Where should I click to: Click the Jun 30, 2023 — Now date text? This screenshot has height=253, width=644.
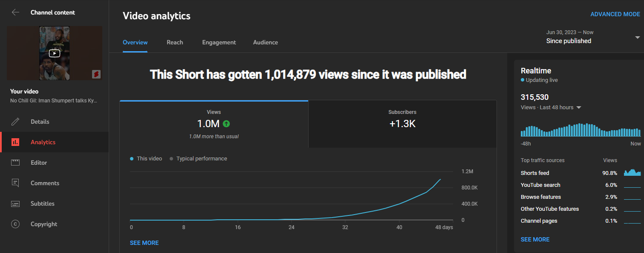pos(570,32)
